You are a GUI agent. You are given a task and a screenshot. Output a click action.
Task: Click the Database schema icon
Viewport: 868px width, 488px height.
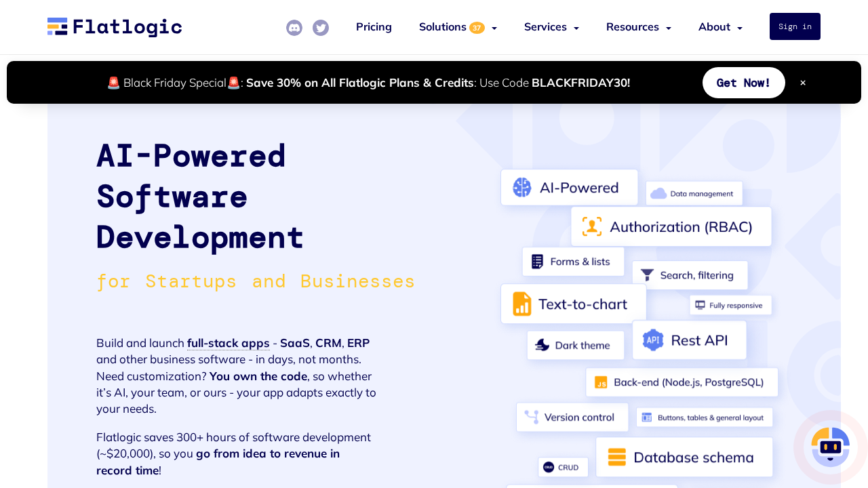(616, 457)
